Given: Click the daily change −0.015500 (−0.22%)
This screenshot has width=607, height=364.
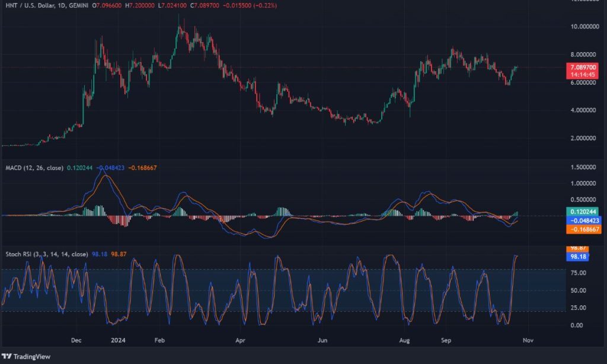Looking at the screenshot, I should click(250, 5).
